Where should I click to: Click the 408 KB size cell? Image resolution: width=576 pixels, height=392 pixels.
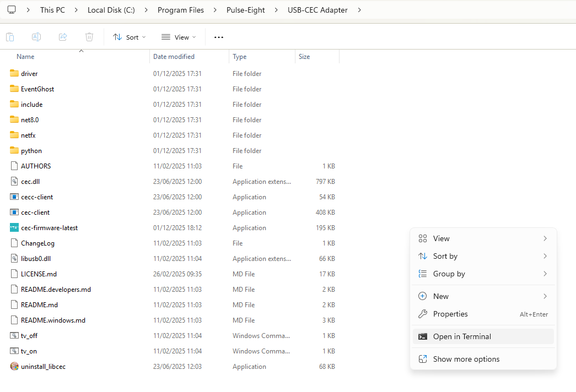[325, 212]
